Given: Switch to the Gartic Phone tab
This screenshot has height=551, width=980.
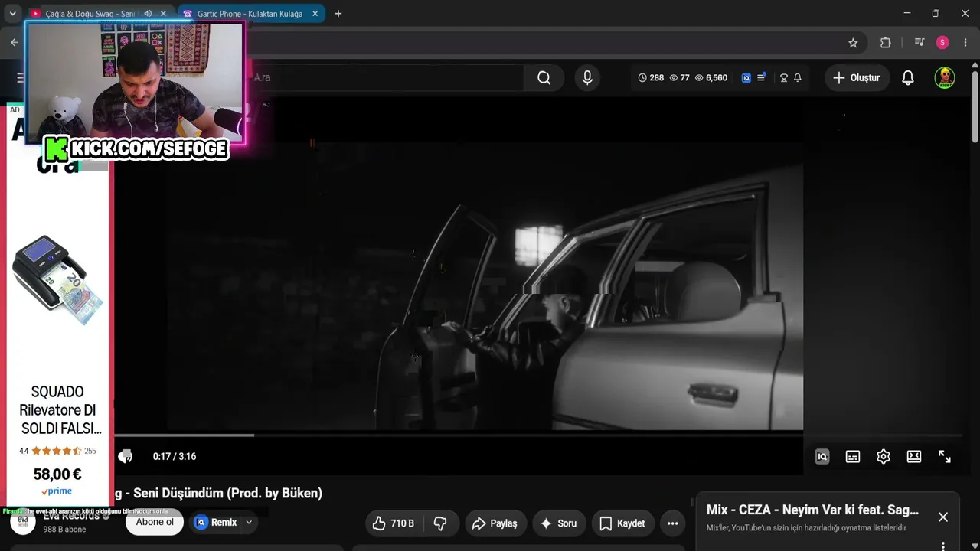Looking at the screenshot, I should click(250, 14).
